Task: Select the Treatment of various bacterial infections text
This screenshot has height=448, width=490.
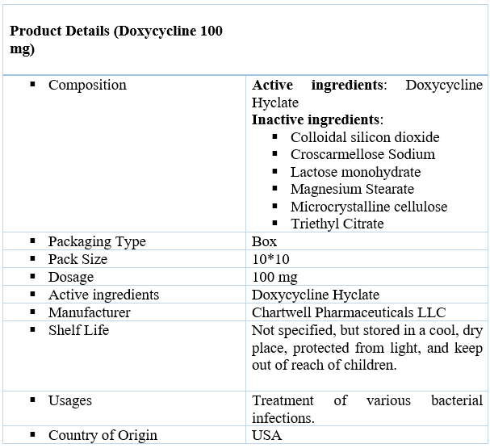Action: pyautogui.click(x=367, y=409)
